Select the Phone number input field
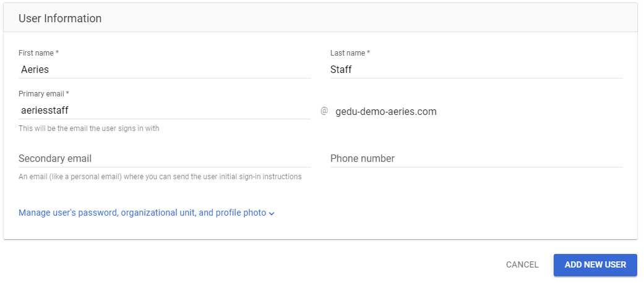 [476, 159]
